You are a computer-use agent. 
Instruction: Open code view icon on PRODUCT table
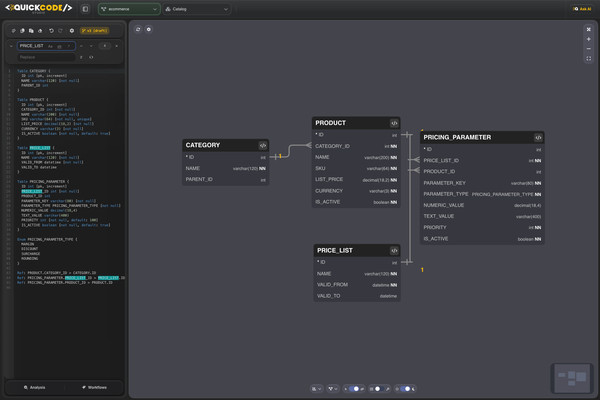[x=394, y=123]
